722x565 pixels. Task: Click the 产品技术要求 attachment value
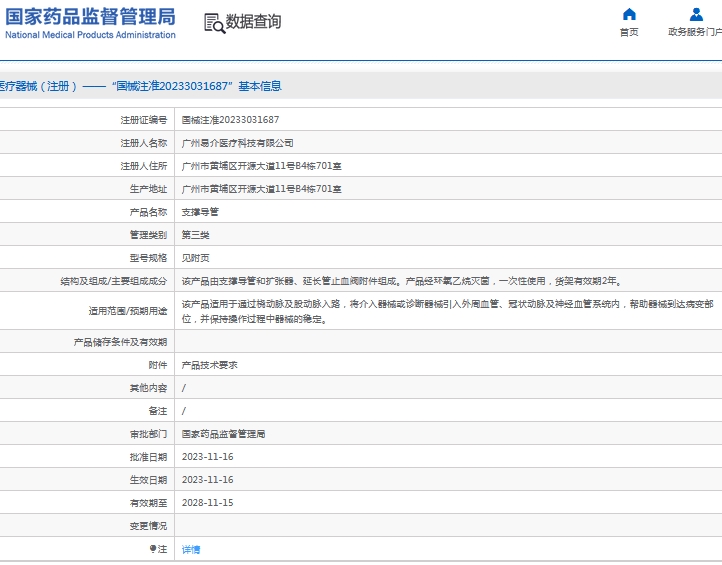click(x=210, y=365)
